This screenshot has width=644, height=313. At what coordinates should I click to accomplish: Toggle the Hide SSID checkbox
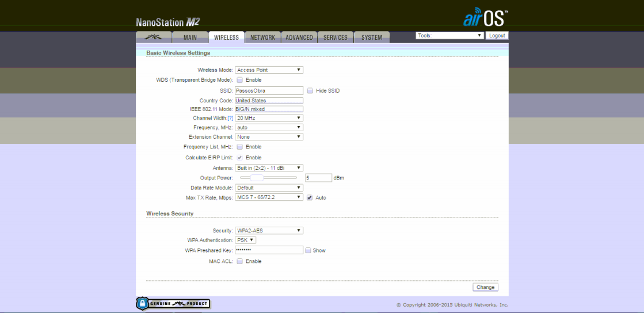pos(310,90)
